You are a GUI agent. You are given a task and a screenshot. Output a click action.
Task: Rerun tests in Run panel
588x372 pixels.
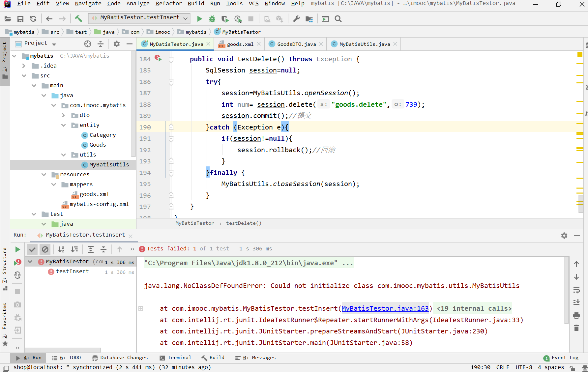pos(18,249)
